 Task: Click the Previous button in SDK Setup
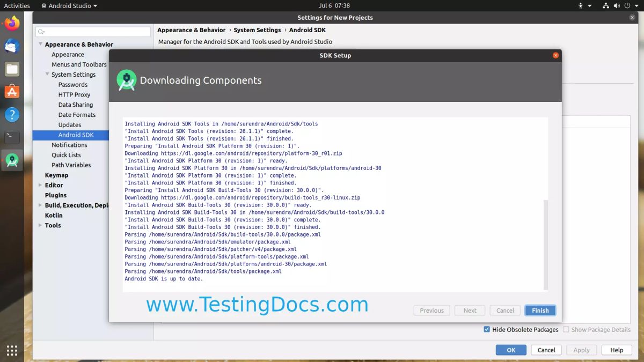click(431, 311)
